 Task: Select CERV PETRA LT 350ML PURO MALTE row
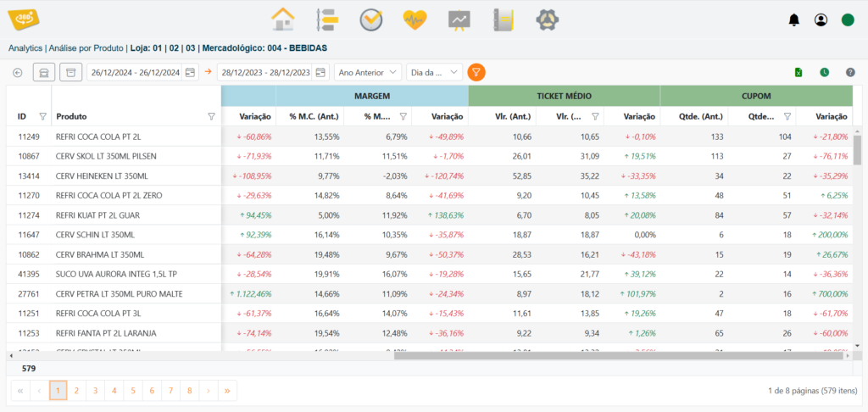point(430,293)
